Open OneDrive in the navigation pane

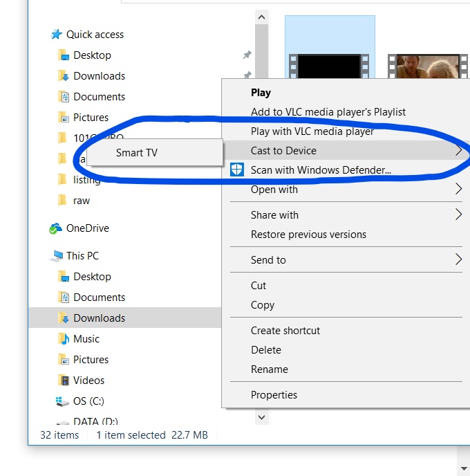(88, 228)
